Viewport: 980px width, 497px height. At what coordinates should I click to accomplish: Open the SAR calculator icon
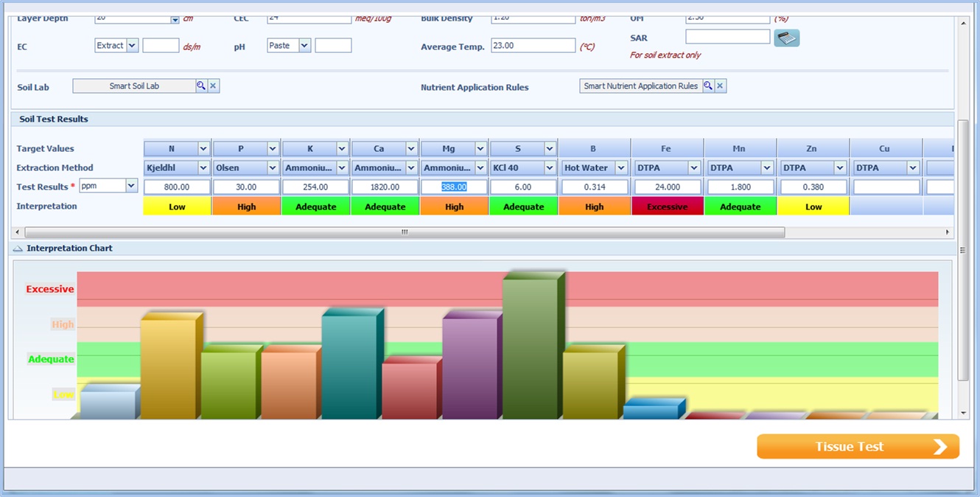(x=786, y=38)
